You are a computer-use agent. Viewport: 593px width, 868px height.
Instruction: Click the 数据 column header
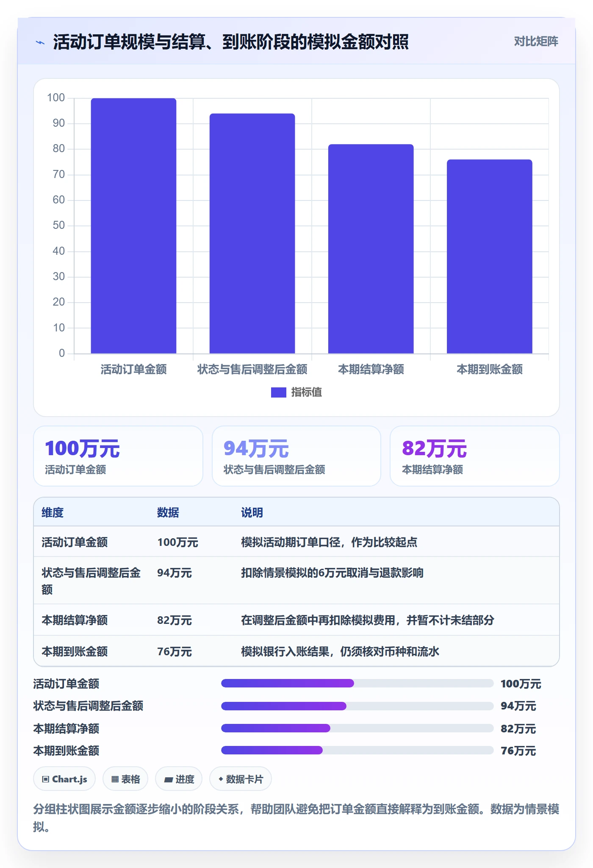pyautogui.click(x=168, y=512)
